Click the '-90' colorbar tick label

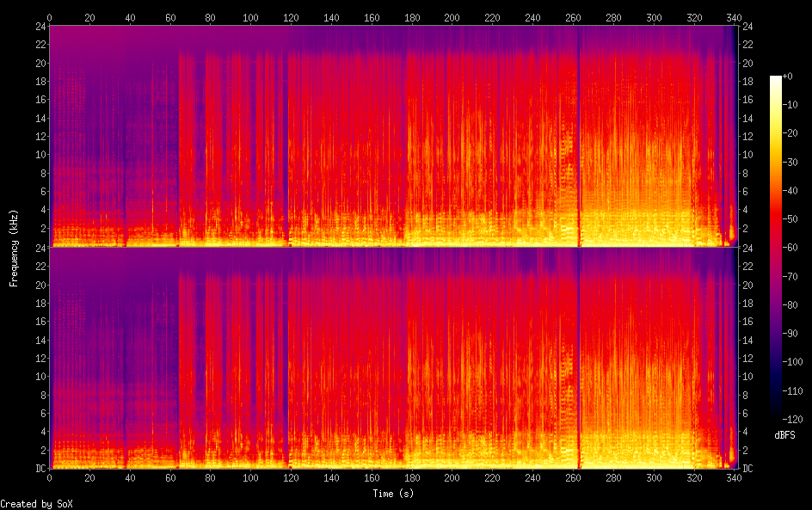[790, 334]
